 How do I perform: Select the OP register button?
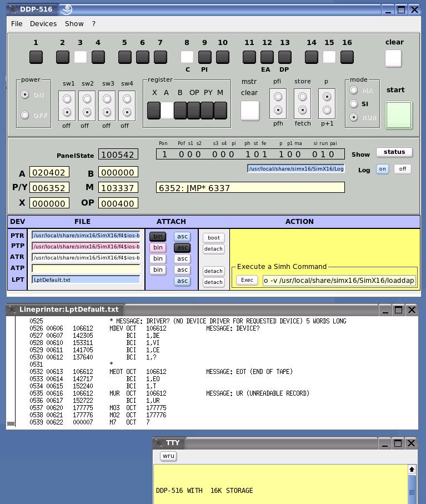[x=194, y=110]
